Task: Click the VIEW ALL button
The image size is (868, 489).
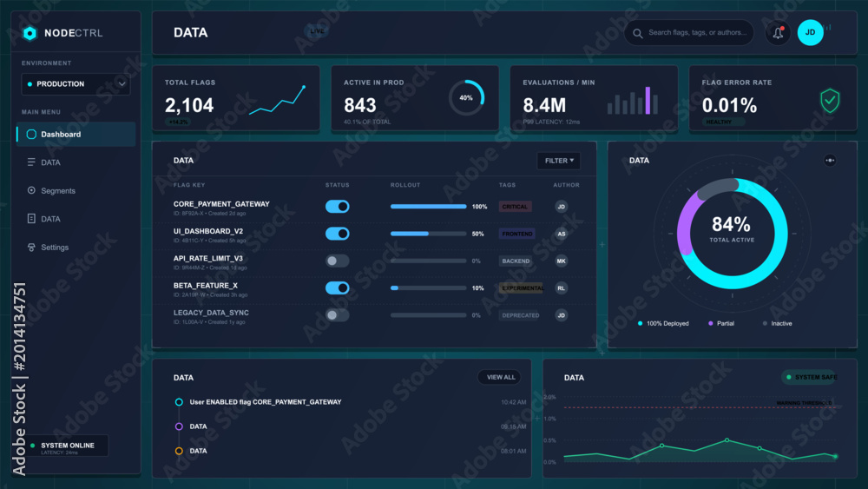Action: 499,377
